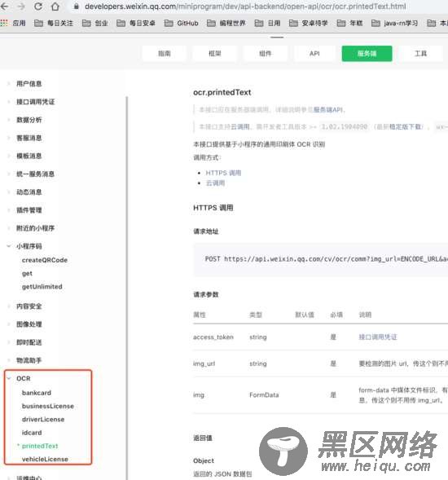The height and width of the screenshot is (480, 448).
Task: Expand the 附近的小程序 sidebar section
Action: coord(35,228)
